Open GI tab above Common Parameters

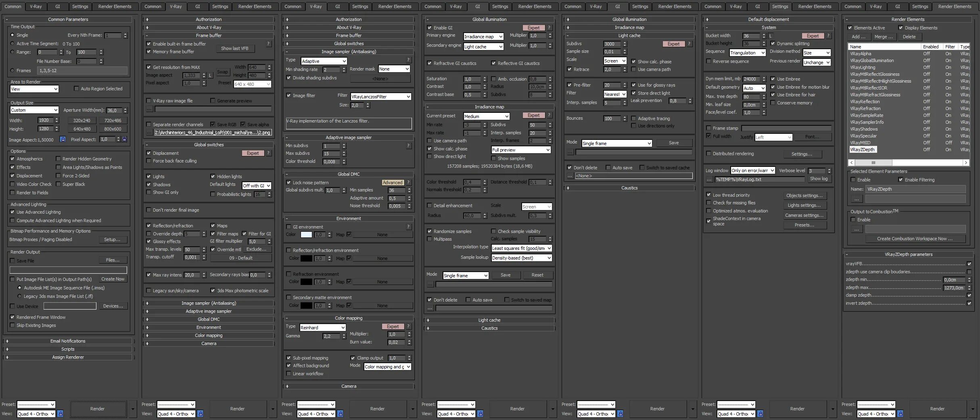58,6
